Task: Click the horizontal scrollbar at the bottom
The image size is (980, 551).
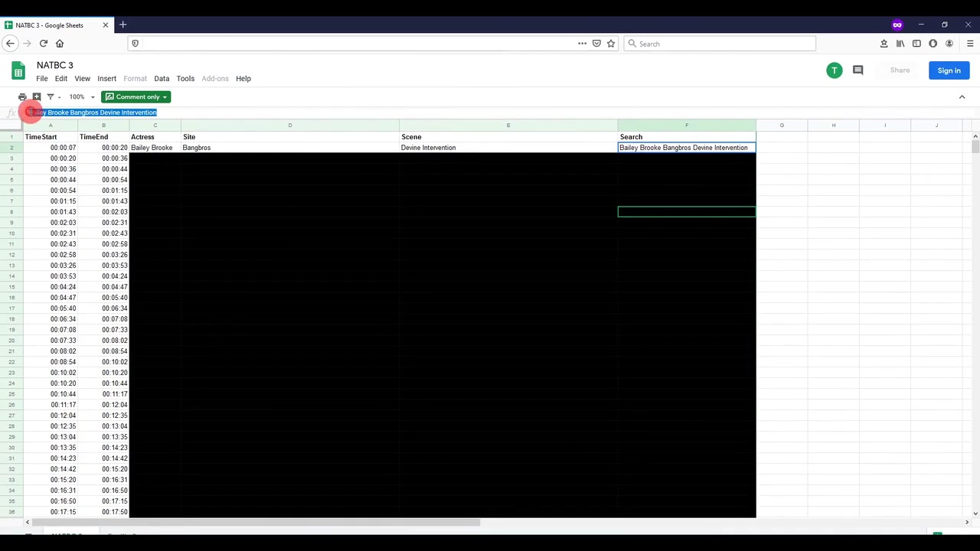Action: tap(253, 523)
